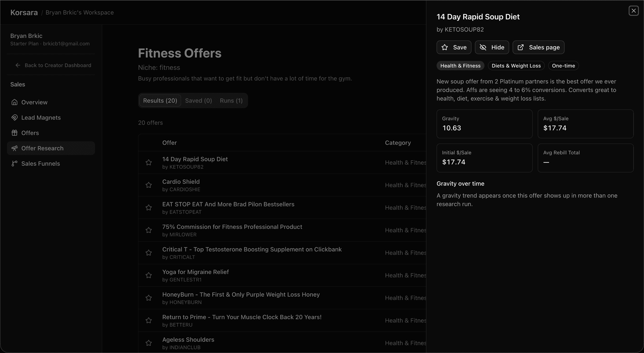
Task: Star the 75% Commission Fitness Professional offer
Action: (x=149, y=230)
